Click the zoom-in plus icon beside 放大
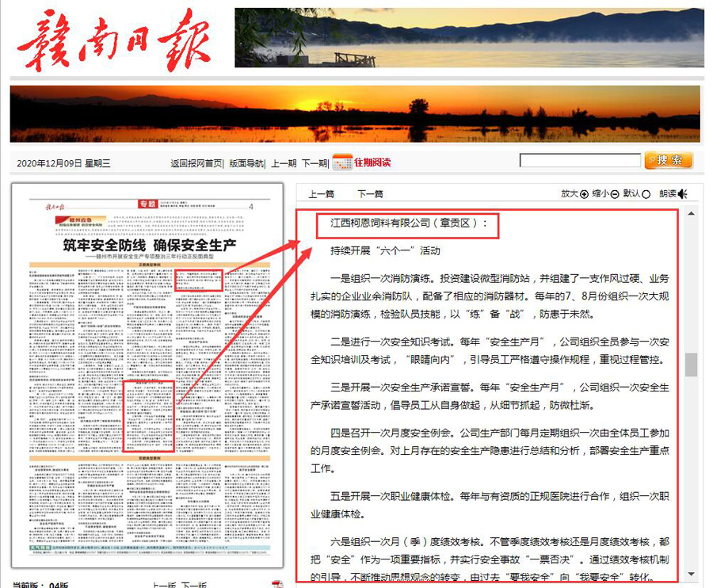This screenshot has height=588, width=713. (x=584, y=194)
